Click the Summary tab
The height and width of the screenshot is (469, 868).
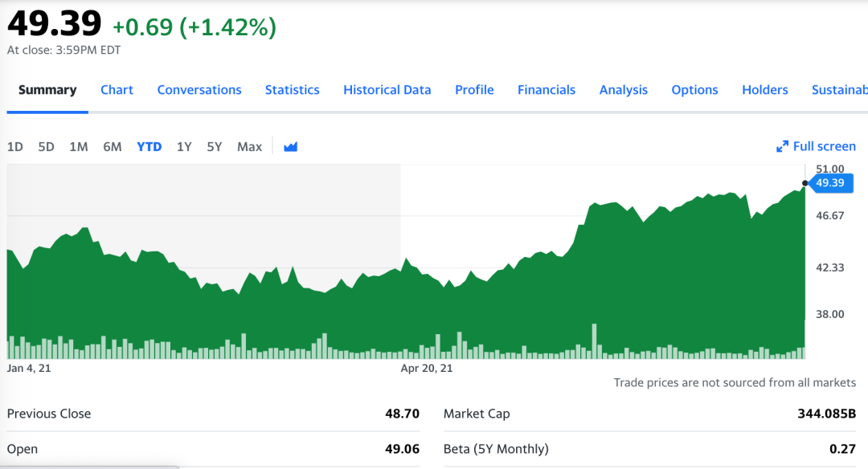[x=47, y=90]
